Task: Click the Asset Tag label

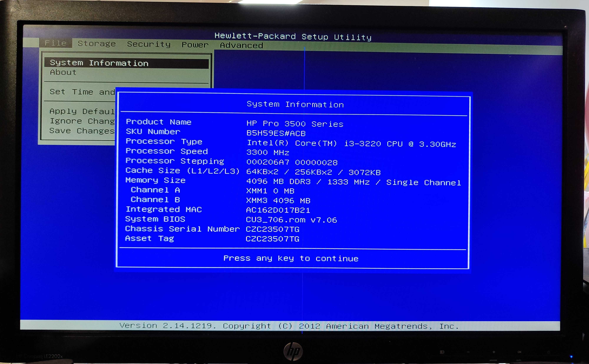Action: tap(149, 239)
